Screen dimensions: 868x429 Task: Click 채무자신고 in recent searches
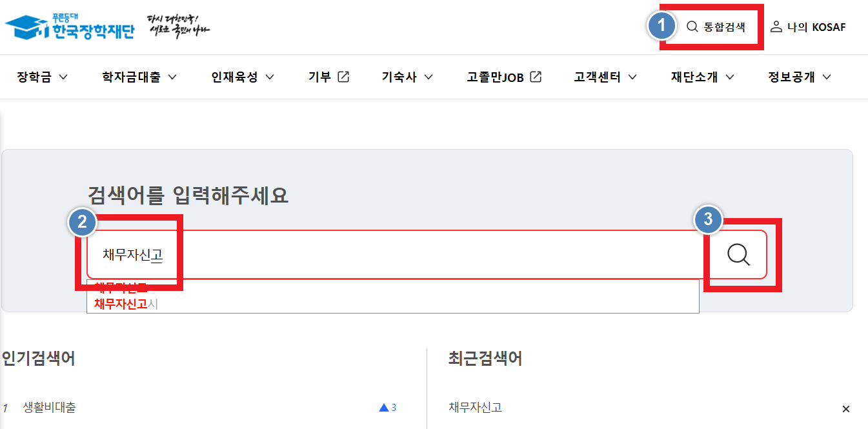pos(476,408)
